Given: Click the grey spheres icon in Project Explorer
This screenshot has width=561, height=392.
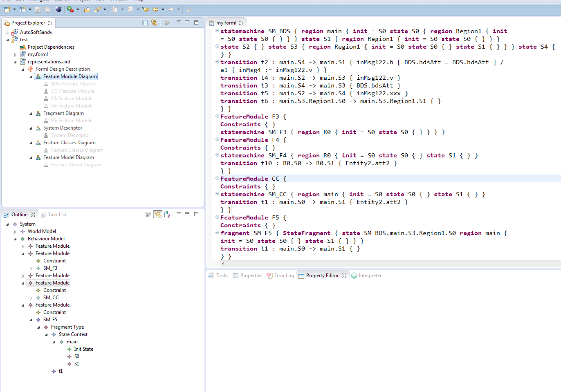Looking at the screenshot, I should pos(167,23).
